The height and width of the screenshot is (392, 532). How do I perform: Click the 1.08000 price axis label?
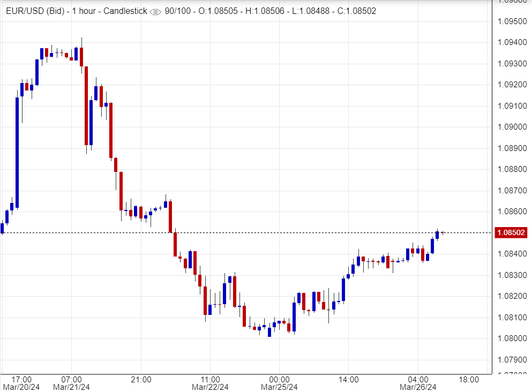tap(512, 338)
